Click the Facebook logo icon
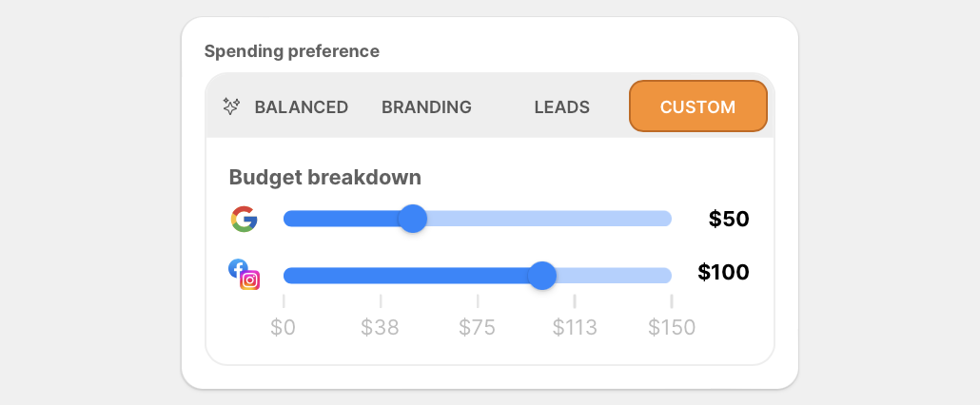This screenshot has width=980, height=405. tap(238, 268)
